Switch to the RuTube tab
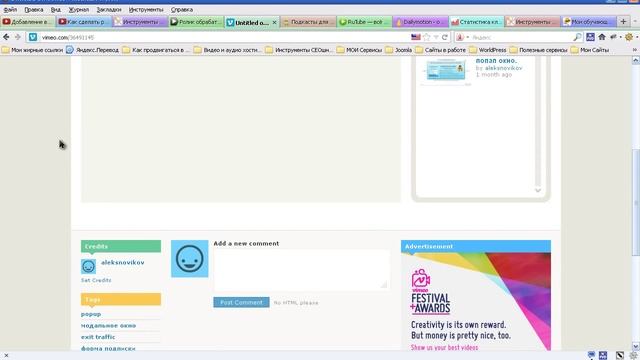640x360 pixels. click(x=364, y=22)
